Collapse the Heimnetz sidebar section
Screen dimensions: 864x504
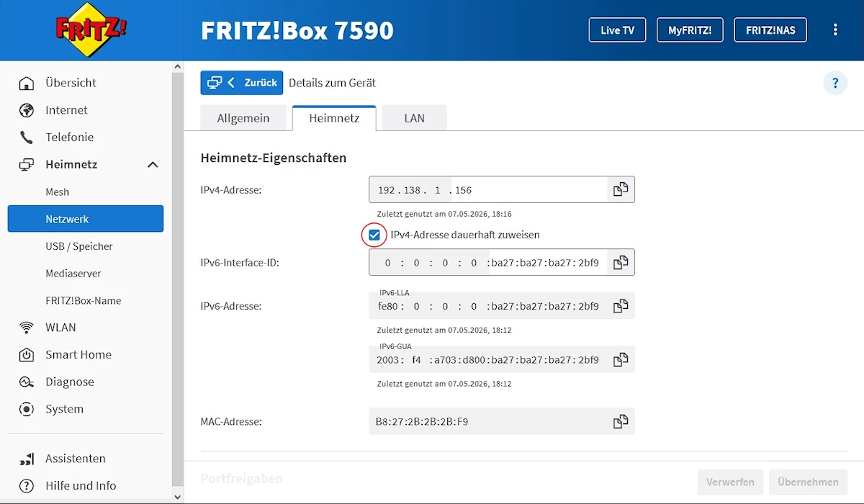pyautogui.click(x=153, y=165)
